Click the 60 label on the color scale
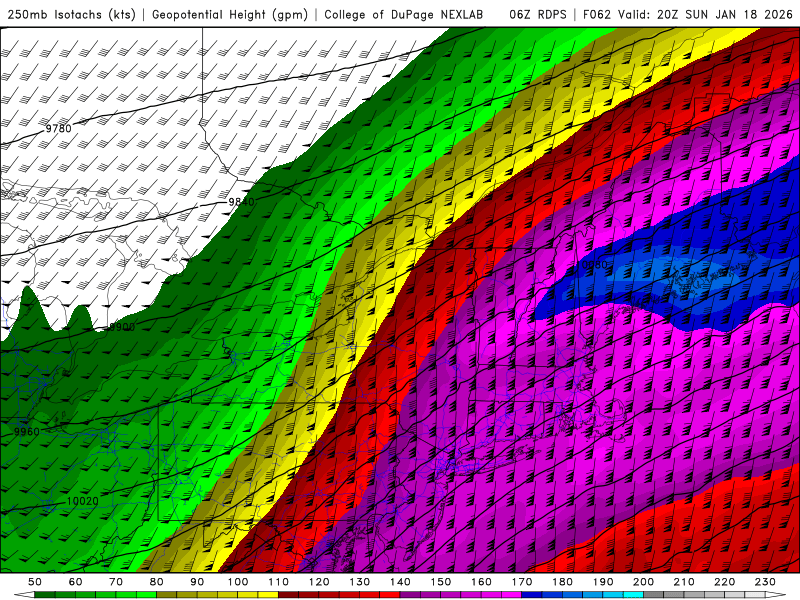This screenshot has height=600, width=800. (x=76, y=582)
